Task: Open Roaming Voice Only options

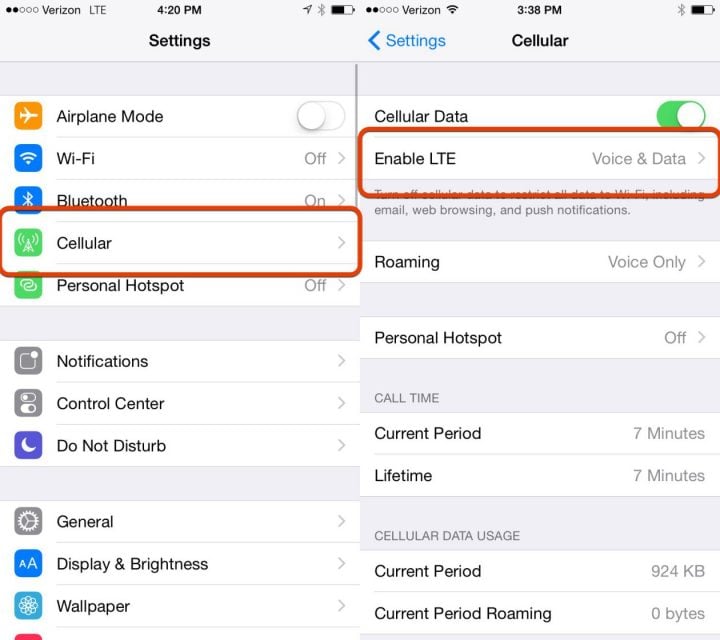Action: pos(540,262)
